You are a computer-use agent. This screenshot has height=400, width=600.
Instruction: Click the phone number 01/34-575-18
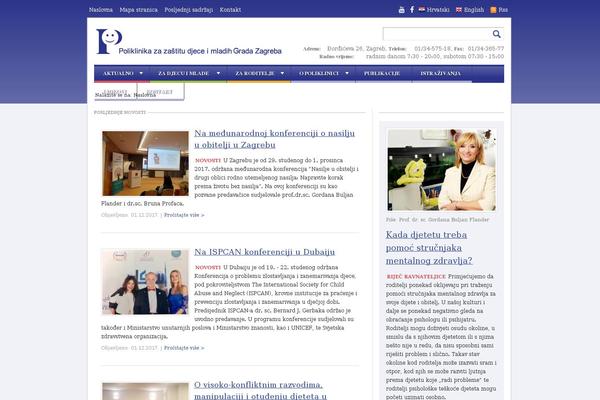coord(432,49)
